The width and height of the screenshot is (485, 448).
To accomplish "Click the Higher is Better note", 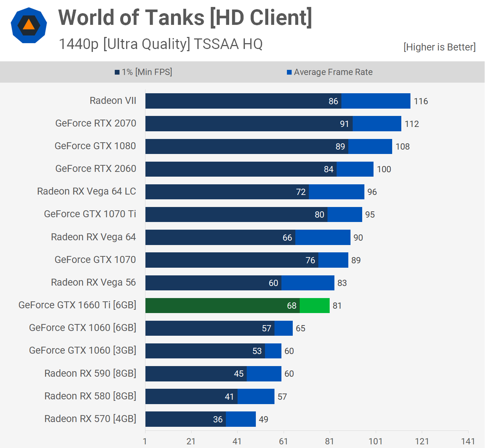I will tap(439, 47).
